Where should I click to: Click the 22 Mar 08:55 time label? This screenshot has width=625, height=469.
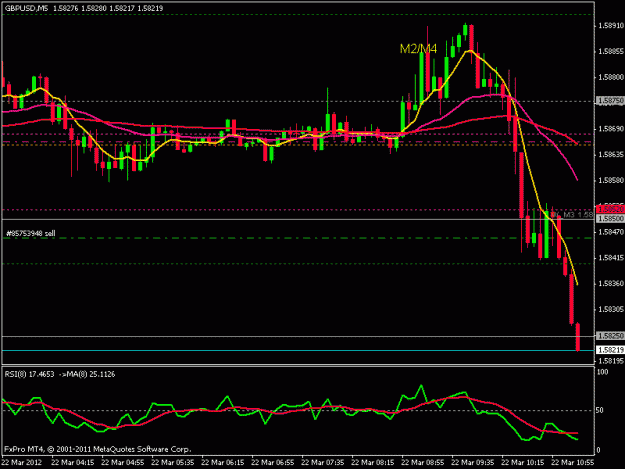coord(423,463)
